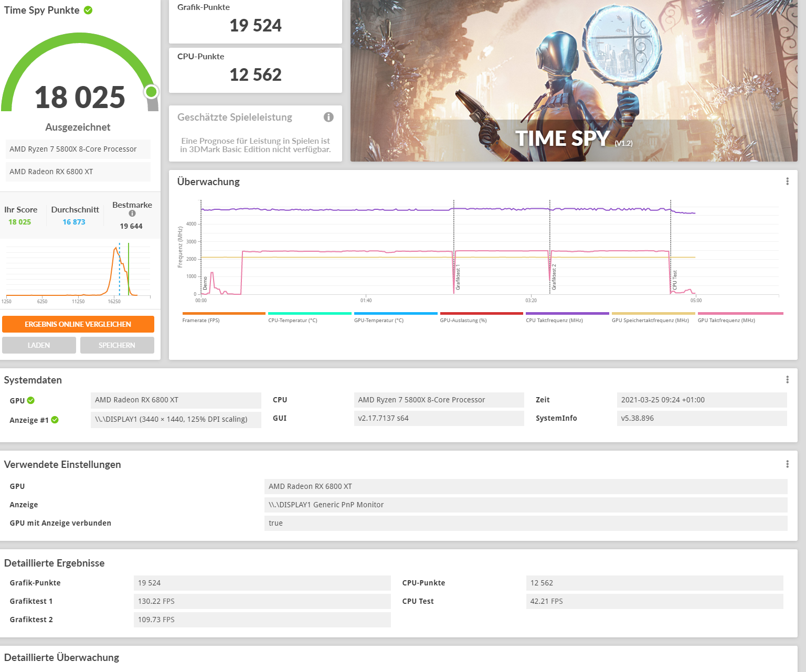Open three-dot menu in Verwendete Einstellungen panel
This screenshot has width=806, height=672.
click(787, 464)
